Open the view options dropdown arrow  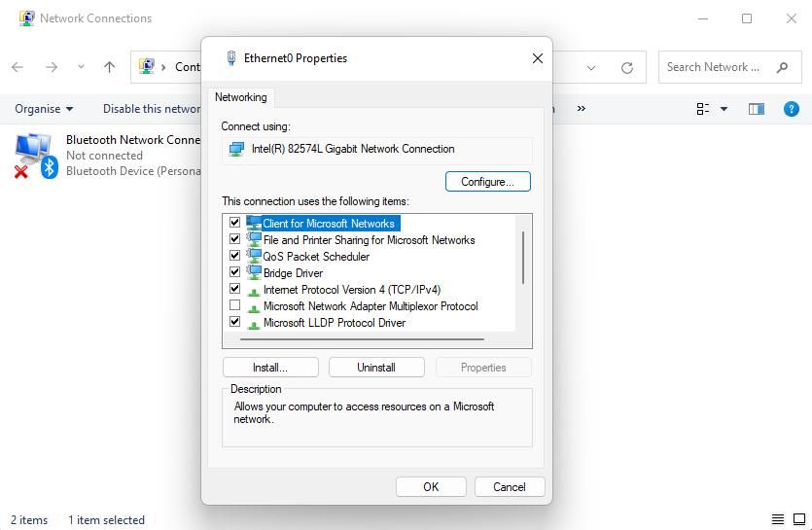[724, 109]
